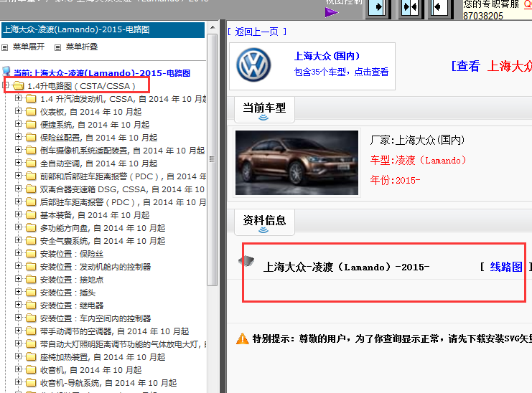Click the folder icon for 多功能方向盘
The width and height of the screenshot is (532, 393).
31,227
